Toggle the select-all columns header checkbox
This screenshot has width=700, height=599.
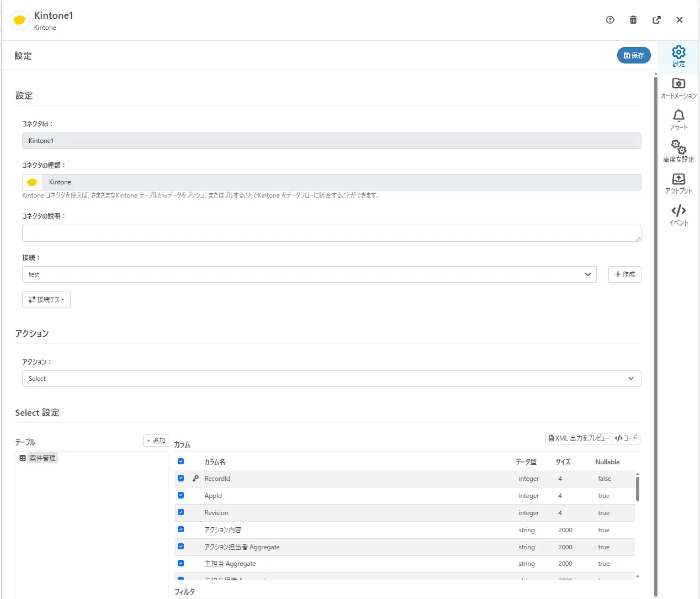pos(181,461)
